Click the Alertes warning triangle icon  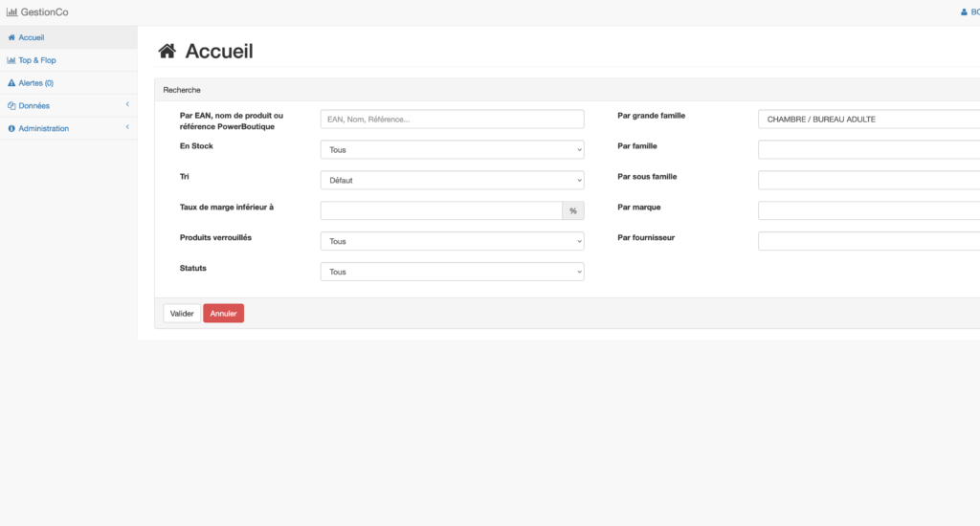(x=11, y=83)
